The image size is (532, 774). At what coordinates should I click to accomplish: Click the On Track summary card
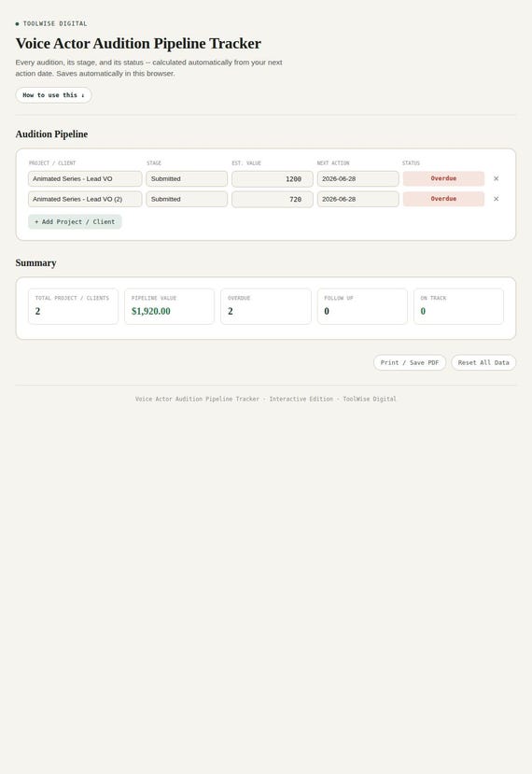(x=458, y=306)
